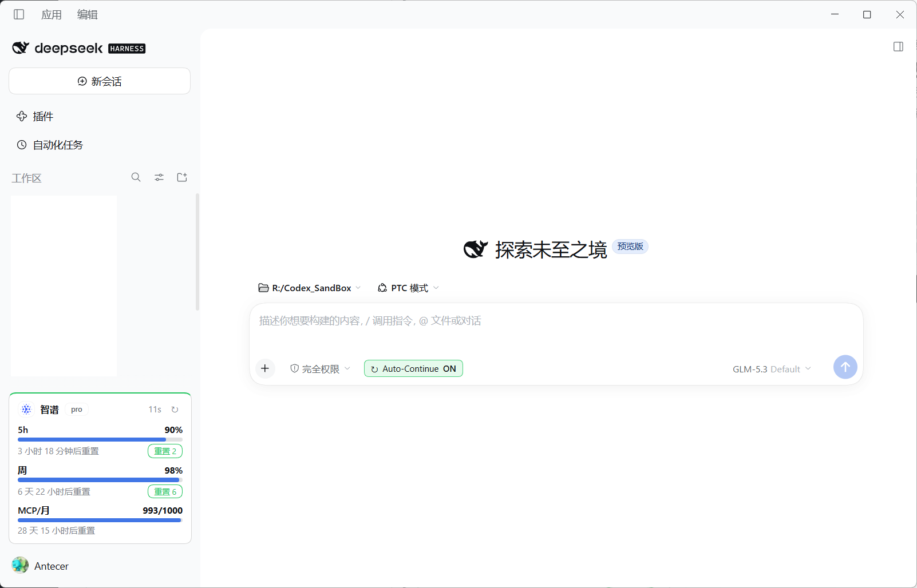Click the 重置 2 button for 5h quota

(165, 451)
